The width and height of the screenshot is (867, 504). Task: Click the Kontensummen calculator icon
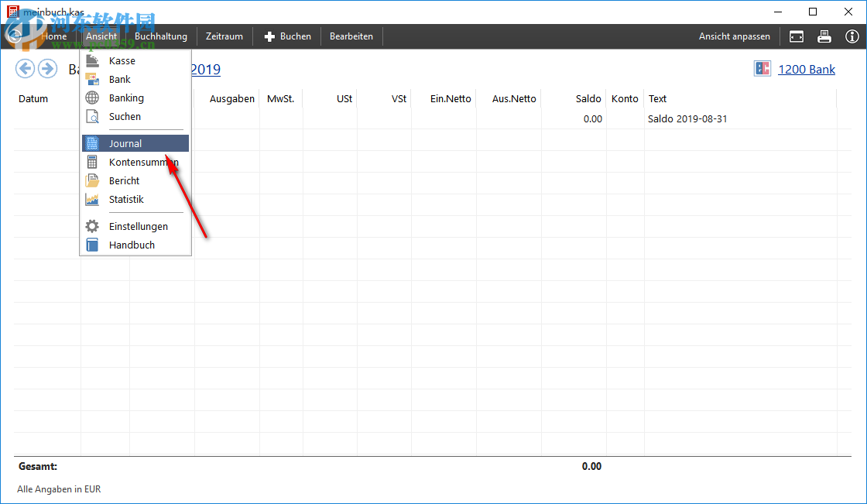(92, 162)
